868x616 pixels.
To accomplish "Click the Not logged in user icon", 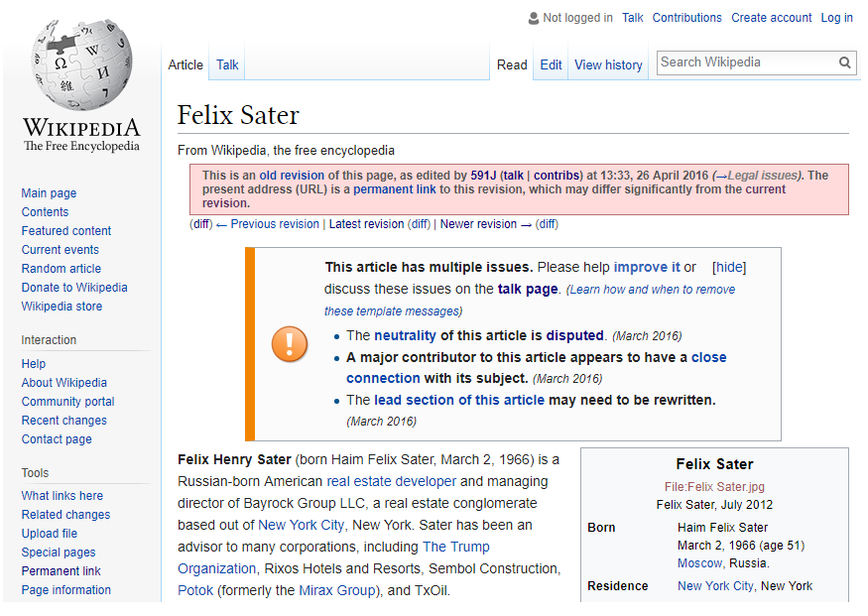I will tap(534, 18).
